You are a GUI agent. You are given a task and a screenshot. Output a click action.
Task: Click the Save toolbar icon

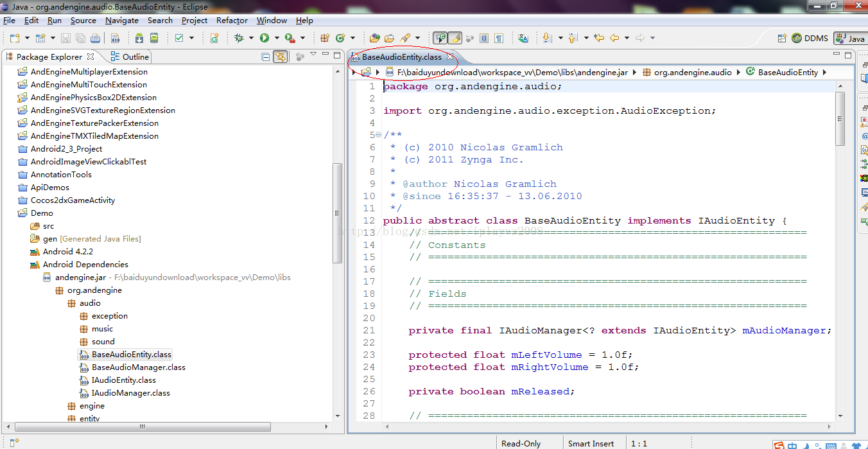(65, 38)
